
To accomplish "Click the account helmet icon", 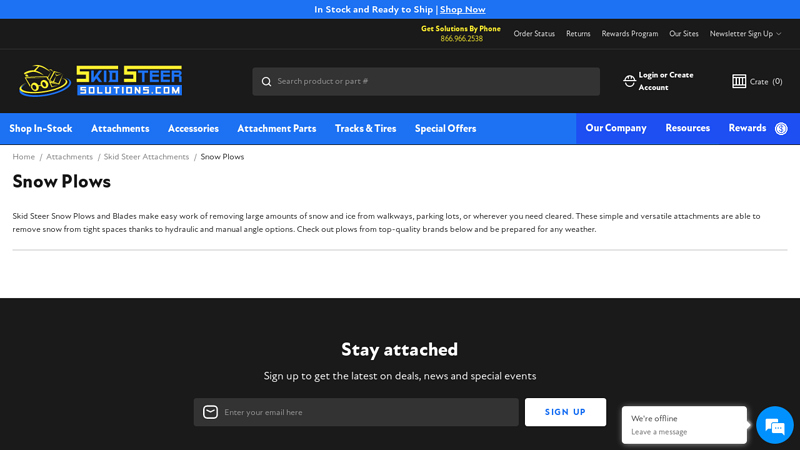I will tap(629, 81).
